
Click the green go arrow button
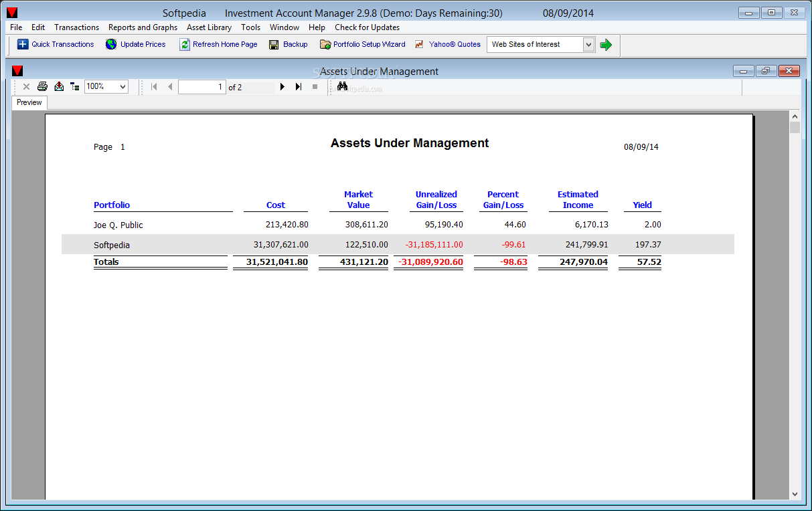click(x=606, y=44)
